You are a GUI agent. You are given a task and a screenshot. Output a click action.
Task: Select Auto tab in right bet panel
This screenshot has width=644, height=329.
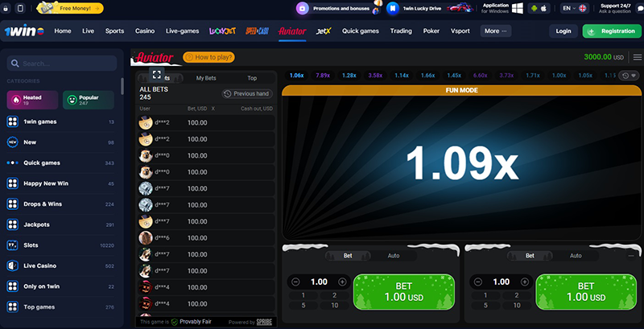(576, 256)
